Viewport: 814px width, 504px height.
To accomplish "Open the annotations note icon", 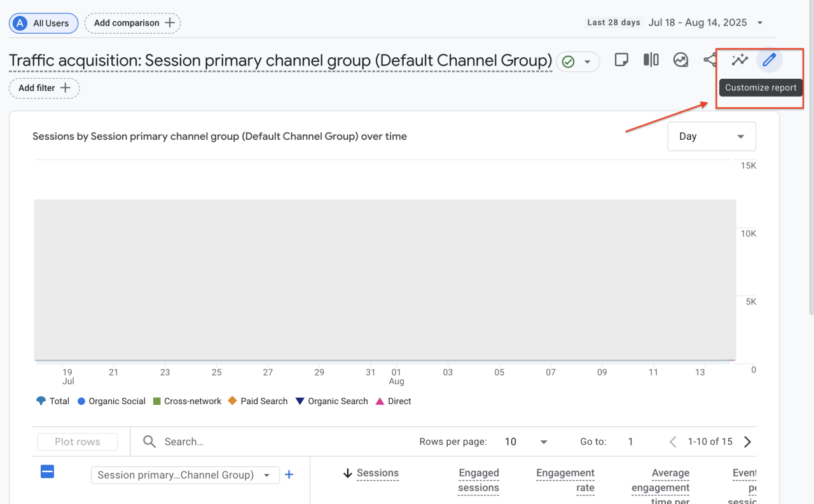I will pyautogui.click(x=621, y=60).
